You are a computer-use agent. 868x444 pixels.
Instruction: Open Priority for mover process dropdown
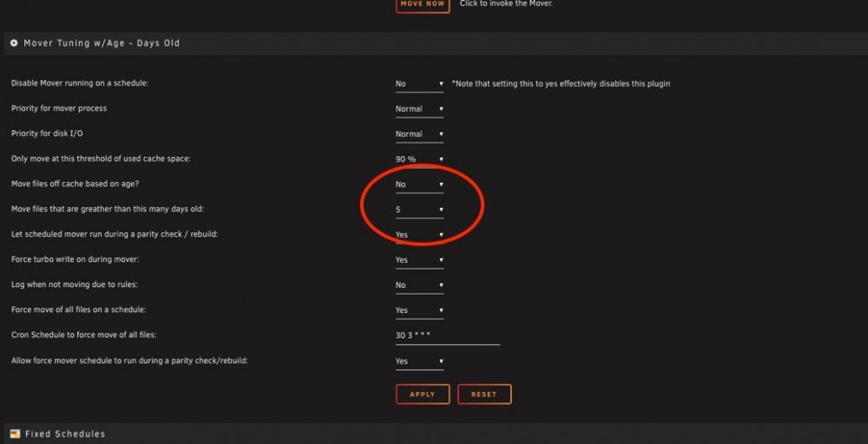coord(419,109)
